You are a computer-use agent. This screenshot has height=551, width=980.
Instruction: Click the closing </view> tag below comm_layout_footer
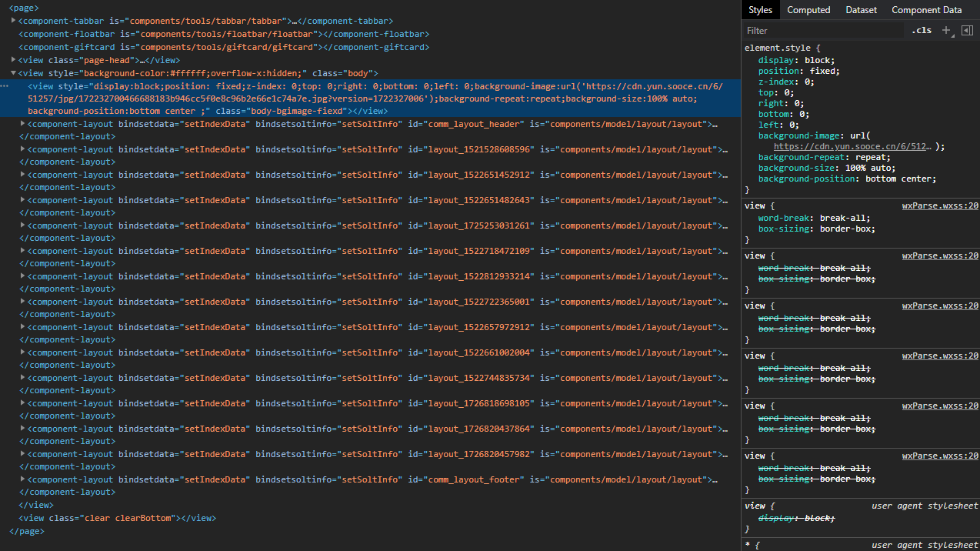(x=36, y=505)
